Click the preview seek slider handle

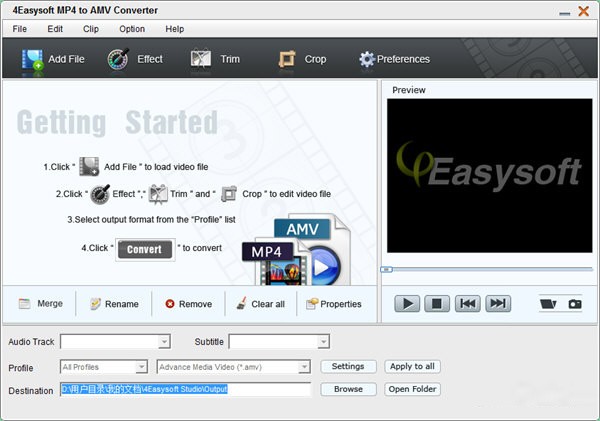point(386,269)
